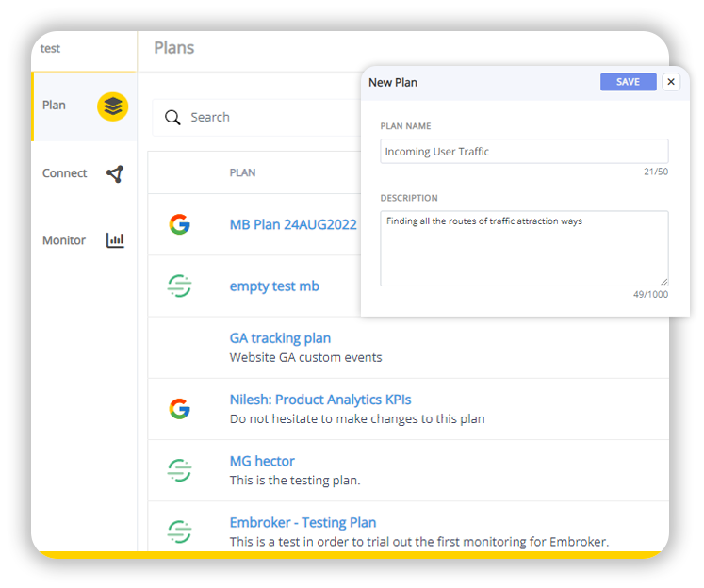This screenshot has height=588, width=704.
Task: Open the MB Plan 24AUG2022 link
Action: click(x=293, y=225)
